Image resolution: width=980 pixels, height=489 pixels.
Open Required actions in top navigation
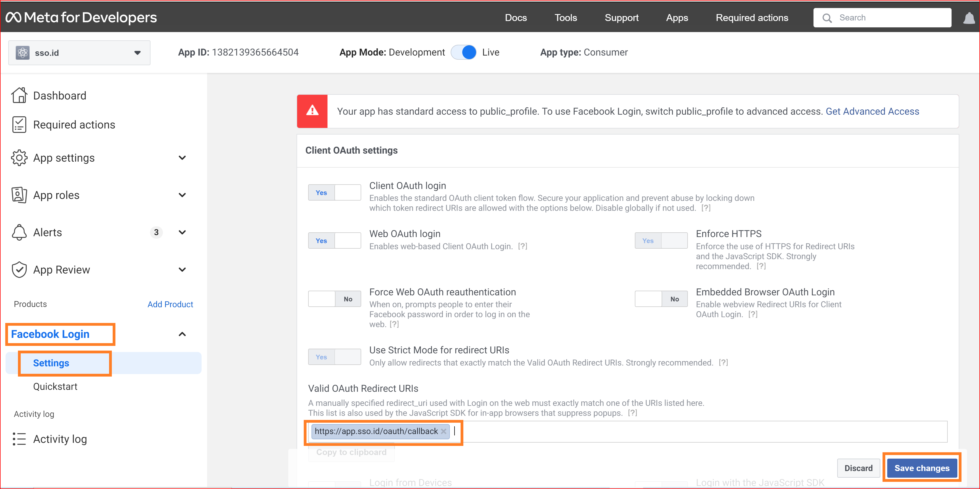click(x=752, y=18)
